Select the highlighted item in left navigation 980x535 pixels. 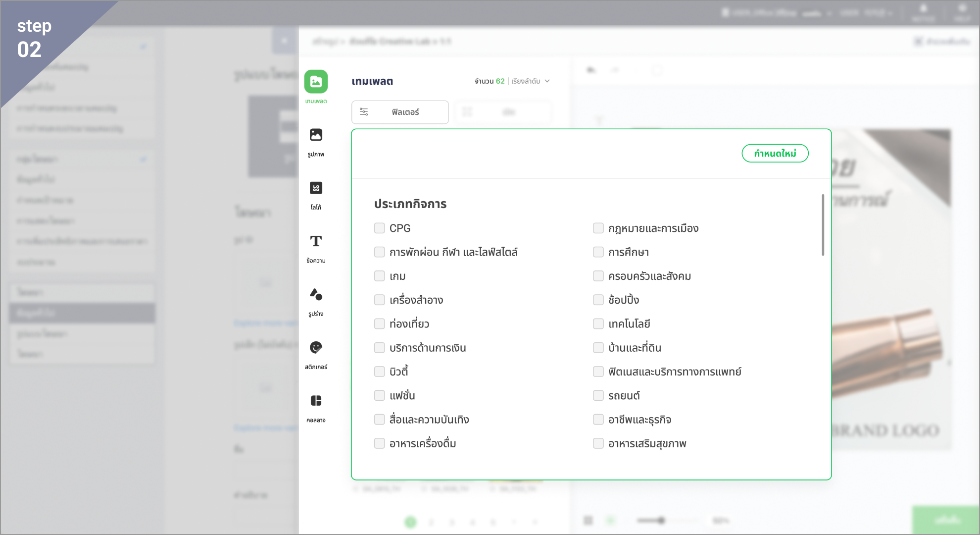82,313
